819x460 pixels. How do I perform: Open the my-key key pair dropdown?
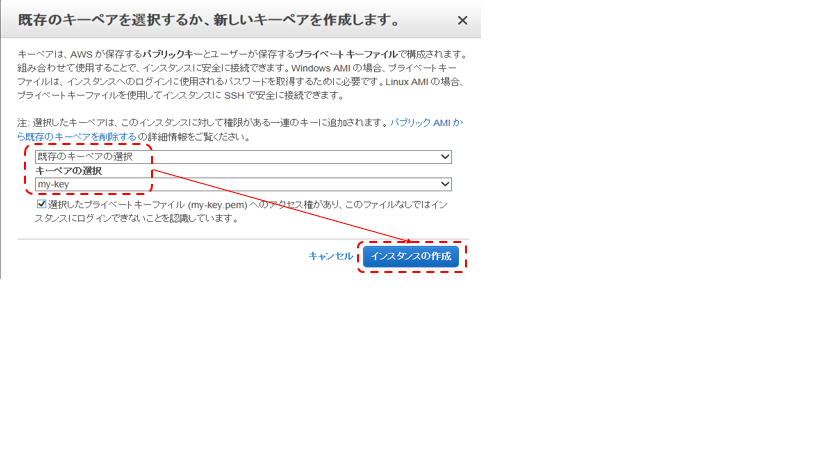tap(243, 184)
